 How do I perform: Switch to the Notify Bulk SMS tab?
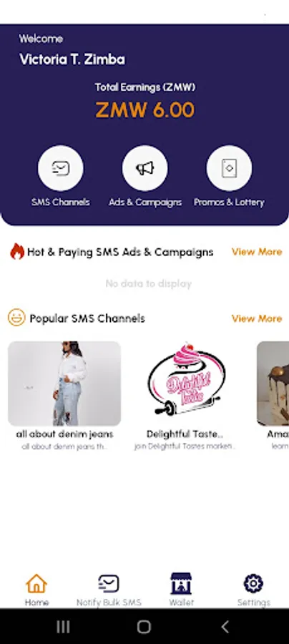pyautogui.click(x=109, y=590)
